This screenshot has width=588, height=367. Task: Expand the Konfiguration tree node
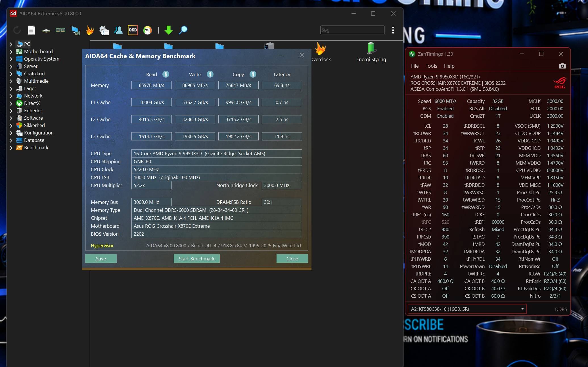click(11, 133)
